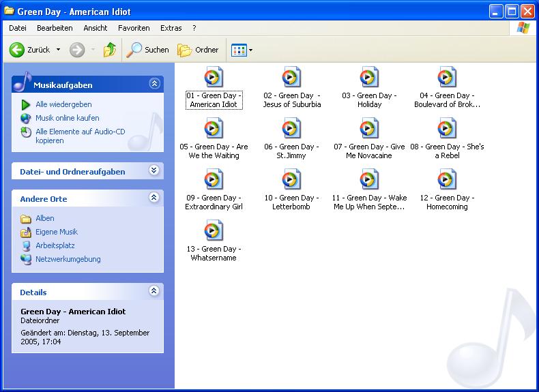
Task: Select the 11 - Wake Me Up When Septe... icon
Action: (x=369, y=179)
